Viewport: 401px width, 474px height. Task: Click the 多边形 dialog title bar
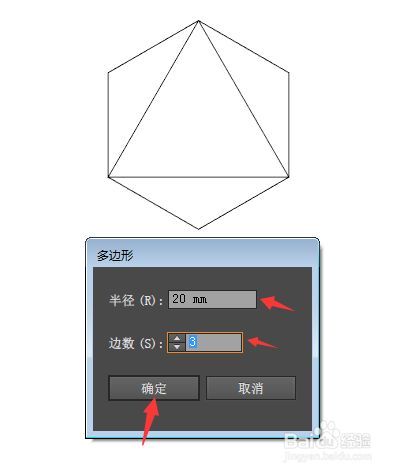[202, 255]
